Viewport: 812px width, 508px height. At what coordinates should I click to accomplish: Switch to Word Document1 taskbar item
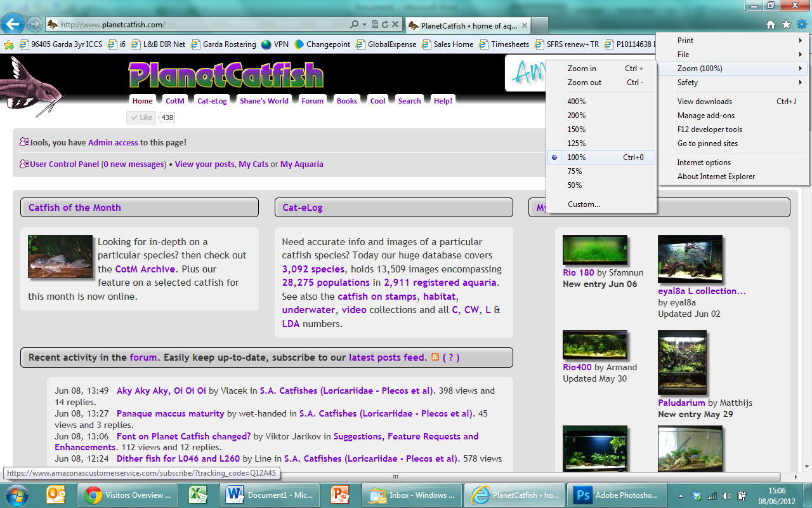269,495
